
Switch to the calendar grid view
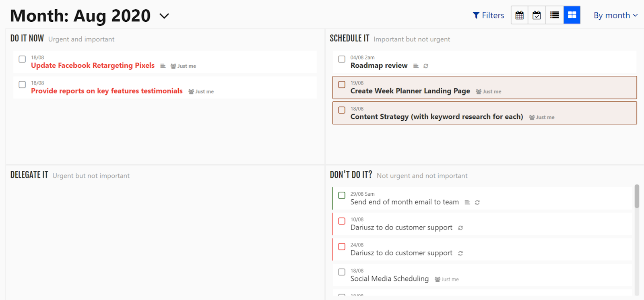click(x=520, y=15)
